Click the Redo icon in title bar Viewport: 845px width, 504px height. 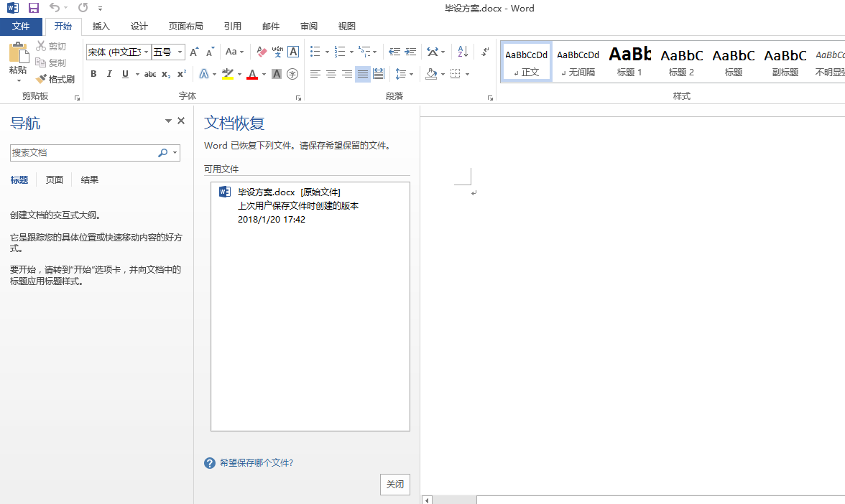(x=83, y=7)
